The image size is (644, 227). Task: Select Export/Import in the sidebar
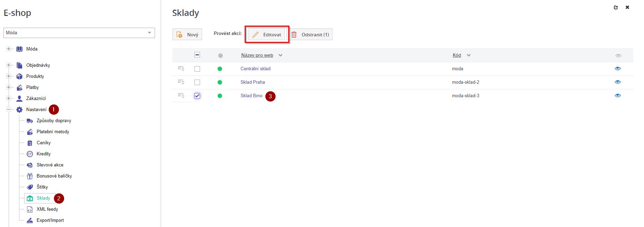click(50, 220)
